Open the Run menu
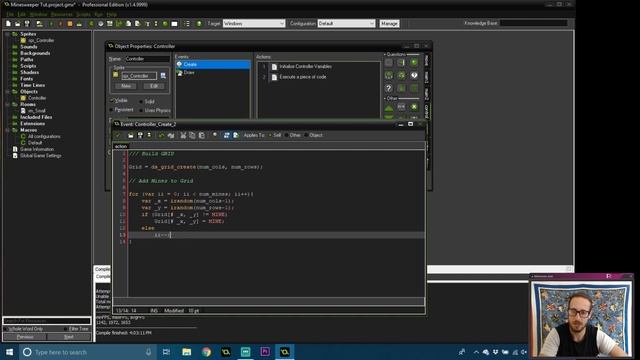The width and height of the screenshot is (640, 360). click(98, 14)
